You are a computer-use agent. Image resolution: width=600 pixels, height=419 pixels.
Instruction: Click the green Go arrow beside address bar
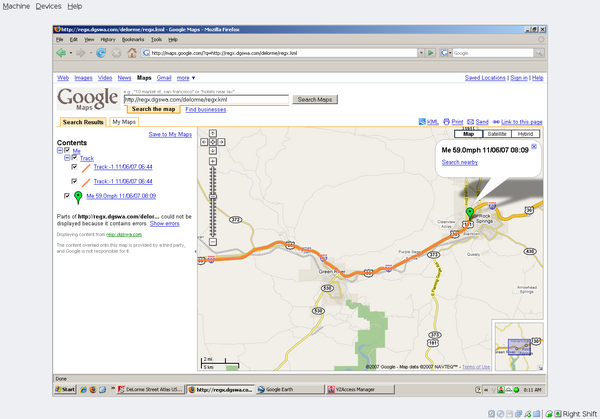tap(431, 53)
